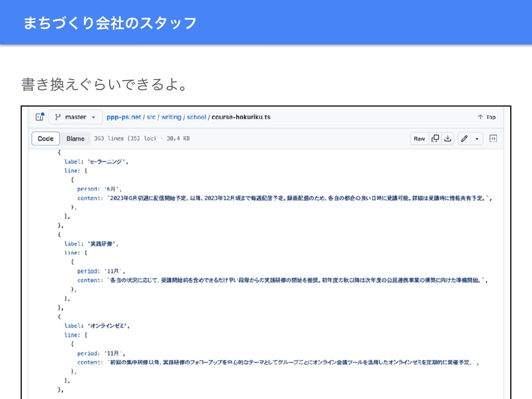Image resolution: width=532 pixels, height=399 pixels.
Task: Click the content line starting 初回の集中研修
Action: (x=278, y=362)
